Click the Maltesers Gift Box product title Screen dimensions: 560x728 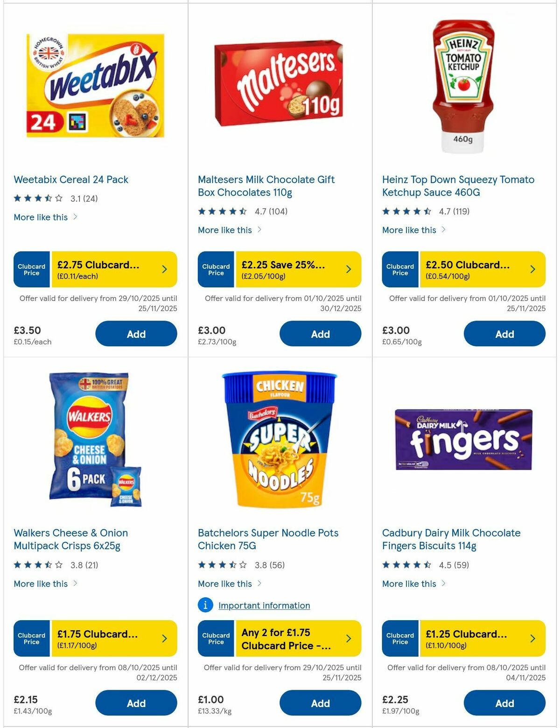click(266, 186)
